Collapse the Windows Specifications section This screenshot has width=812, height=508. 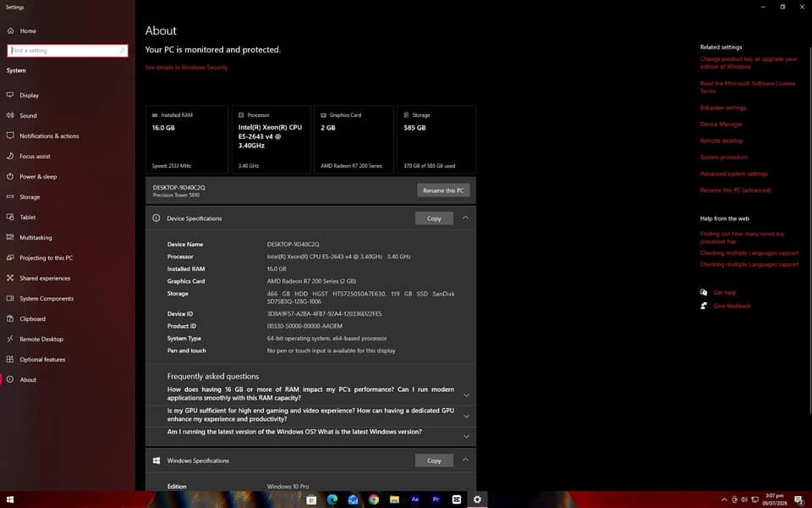pyautogui.click(x=465, y=460)
